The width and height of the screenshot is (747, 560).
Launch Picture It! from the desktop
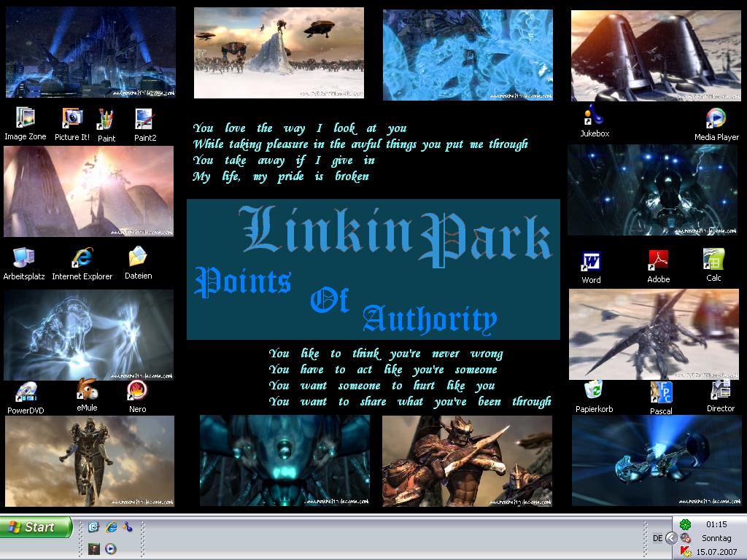[x=71, y=119]
